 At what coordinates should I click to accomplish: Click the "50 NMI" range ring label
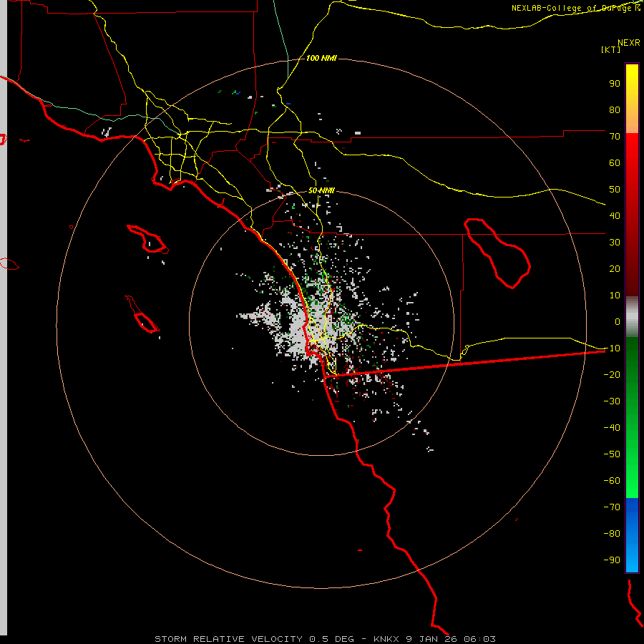point(321,190)
